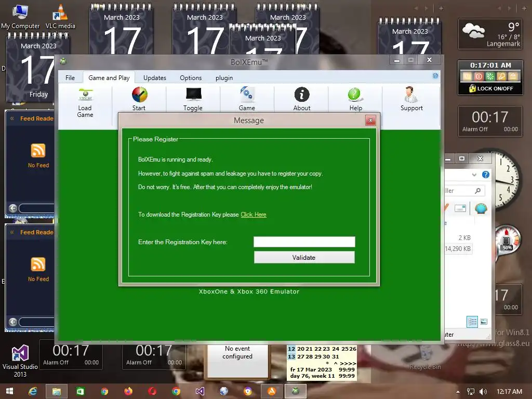Screen dimensions: 532x399
Task: Click the No event configured gadget
Action: tap(237, 361)
